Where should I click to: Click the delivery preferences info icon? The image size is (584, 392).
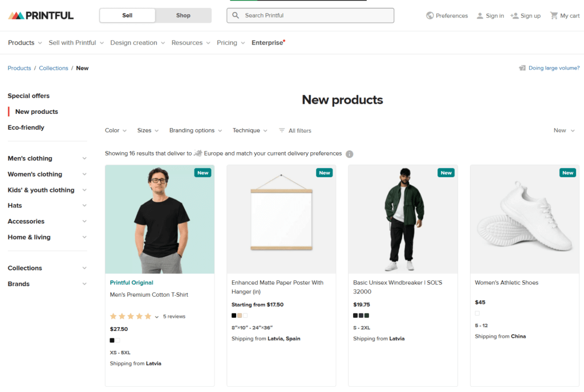(350, 154)
